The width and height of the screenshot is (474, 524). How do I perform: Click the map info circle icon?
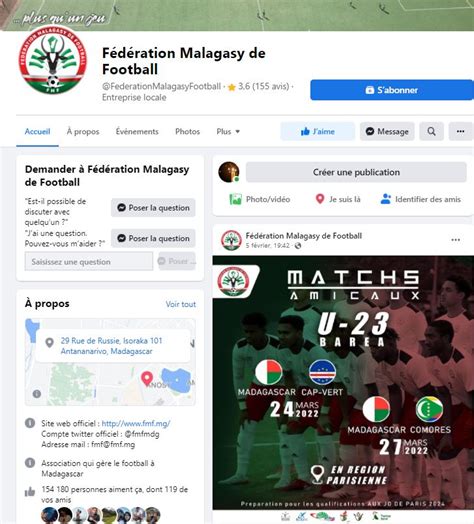pos(37,394)
